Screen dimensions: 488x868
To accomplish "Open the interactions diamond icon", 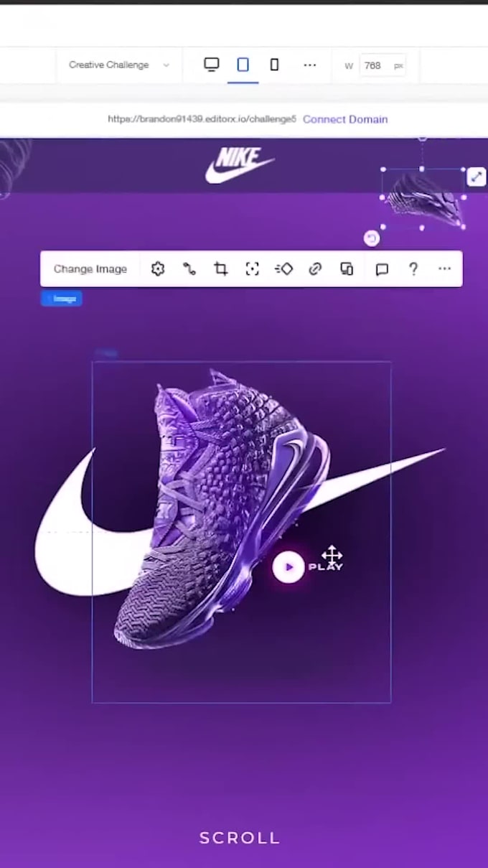I will [283, 269].
